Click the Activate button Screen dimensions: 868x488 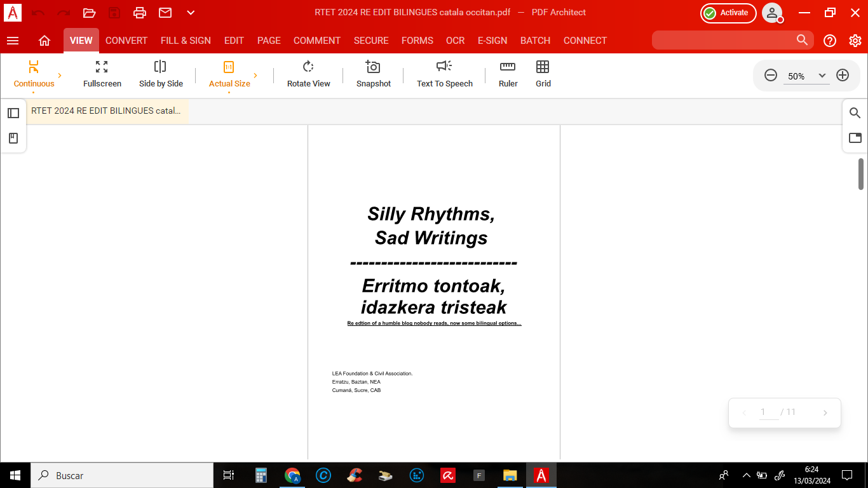click(728, 13)
